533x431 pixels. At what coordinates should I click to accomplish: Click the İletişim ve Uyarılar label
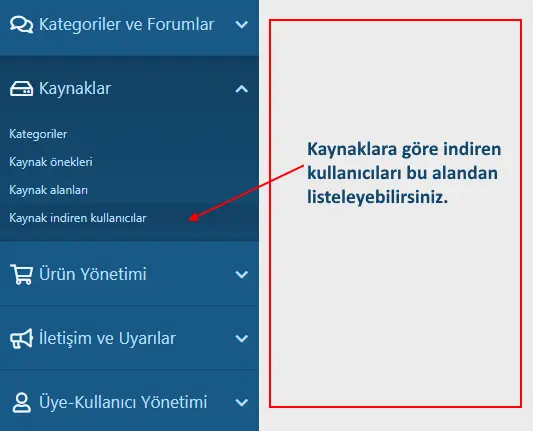click(x=107, y=338)
